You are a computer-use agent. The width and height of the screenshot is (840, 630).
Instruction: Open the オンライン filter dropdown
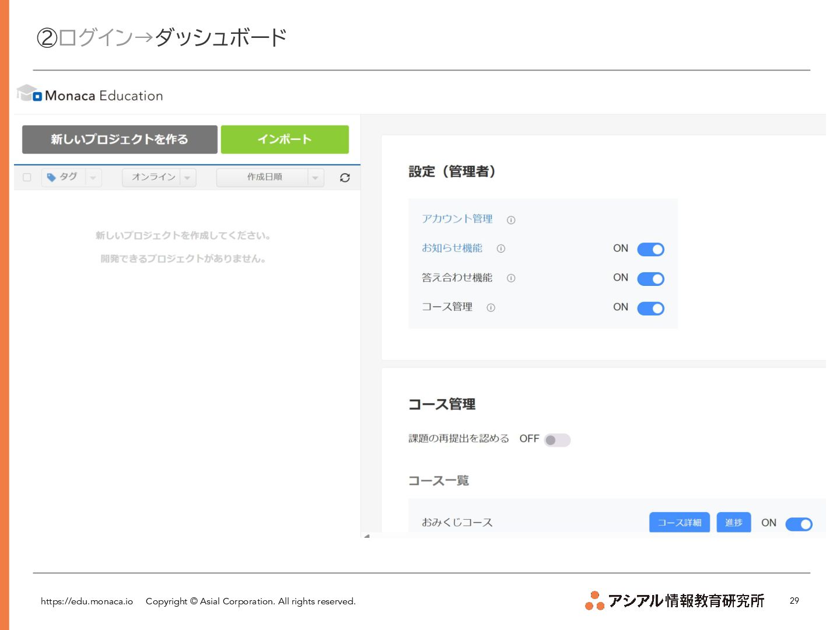click(159, 177)
